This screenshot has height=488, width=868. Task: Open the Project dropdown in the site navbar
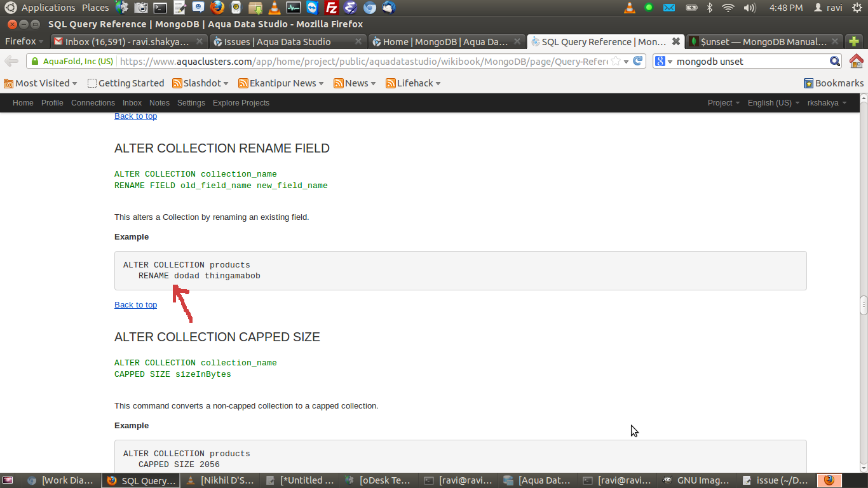click(x=724, y=103)
